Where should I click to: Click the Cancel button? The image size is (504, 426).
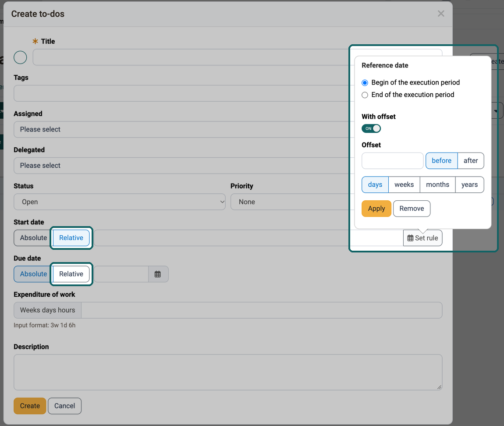tap(64, 406)
